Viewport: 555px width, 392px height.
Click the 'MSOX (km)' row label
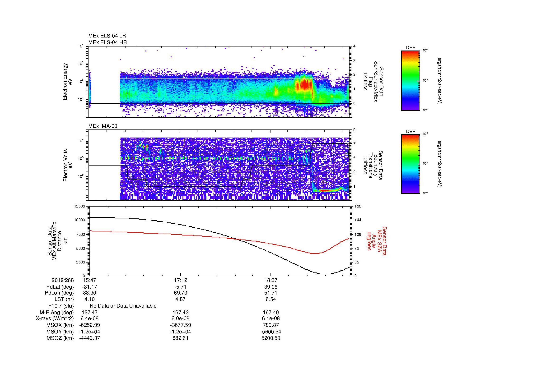(60, 325)
